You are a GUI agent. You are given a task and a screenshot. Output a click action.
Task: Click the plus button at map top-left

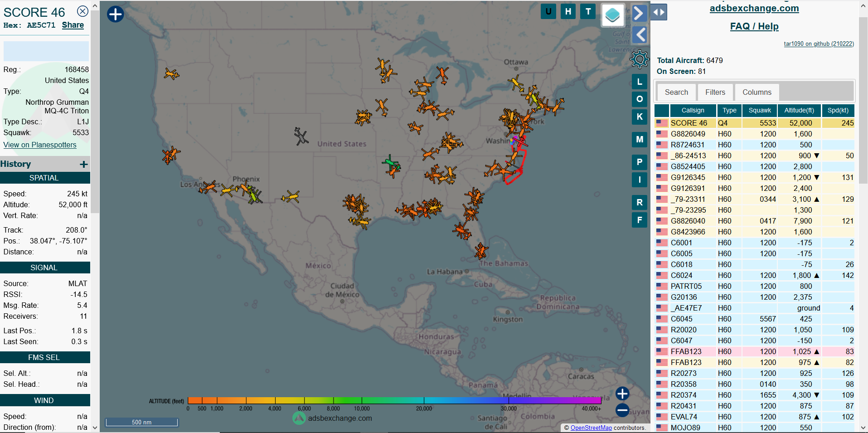[x=115, y=14]
